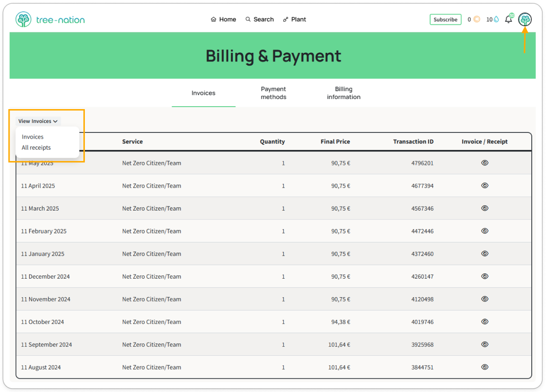547x392 pixels.
Task: Click the tree-nation logo
Action: pos(50,19)
